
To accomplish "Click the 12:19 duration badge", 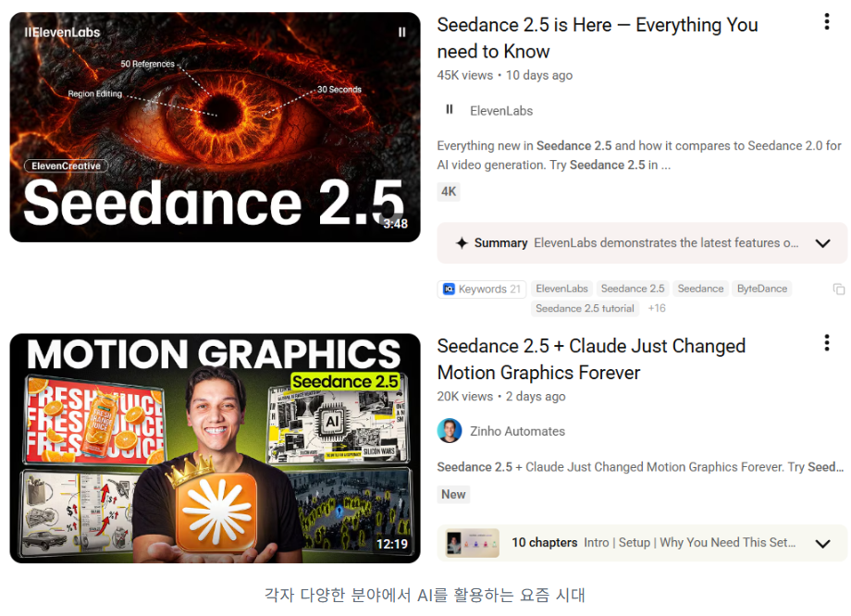I will click(x=392, y=544).
